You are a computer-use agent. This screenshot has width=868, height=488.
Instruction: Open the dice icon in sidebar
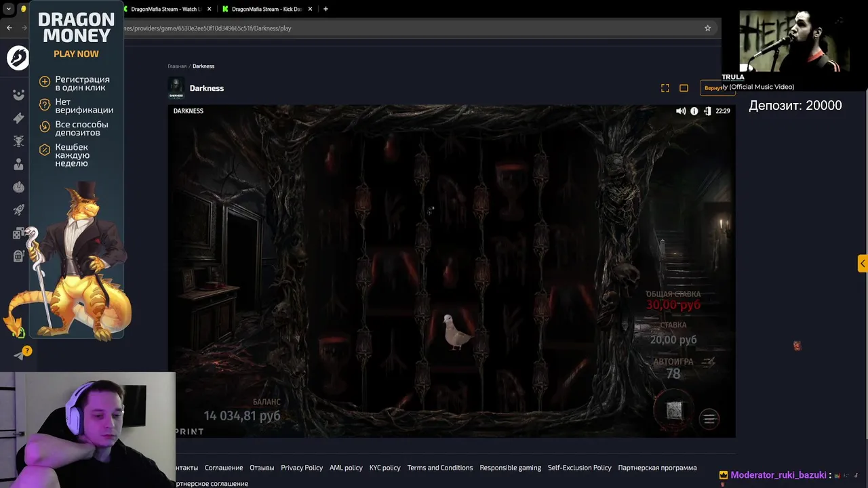pyautogui.click(x=18, y=233)
